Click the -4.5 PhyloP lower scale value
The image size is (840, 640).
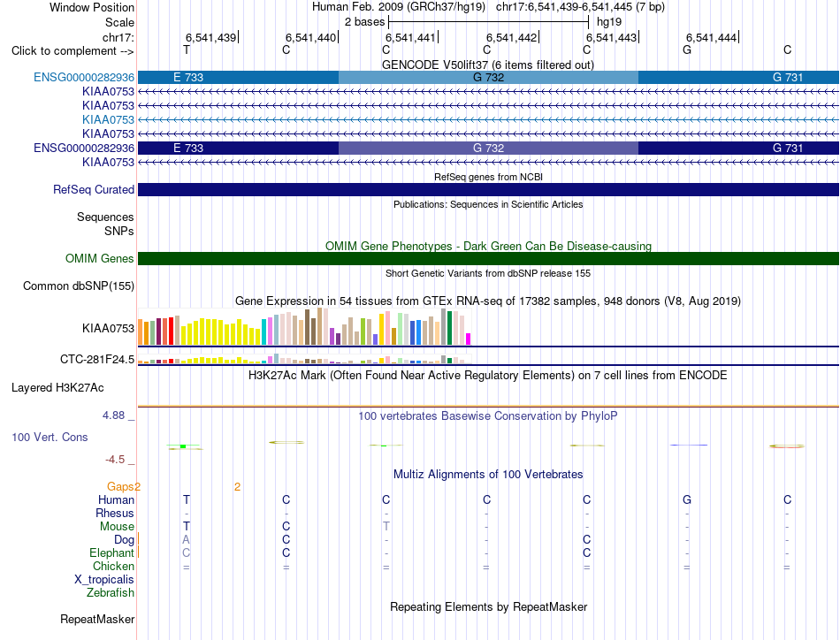115,460
